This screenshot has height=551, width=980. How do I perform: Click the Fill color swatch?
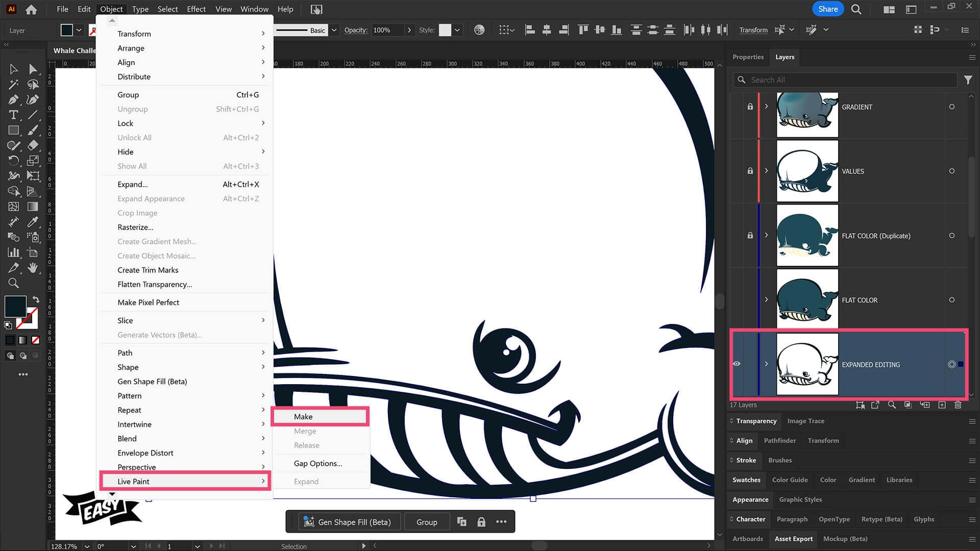[x=15, y=307]
